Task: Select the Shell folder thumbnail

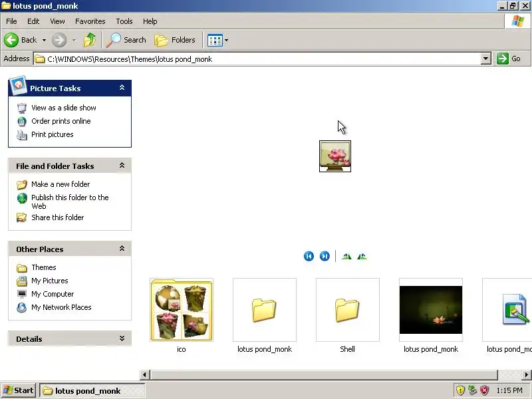Action: (x=348, y=310)
